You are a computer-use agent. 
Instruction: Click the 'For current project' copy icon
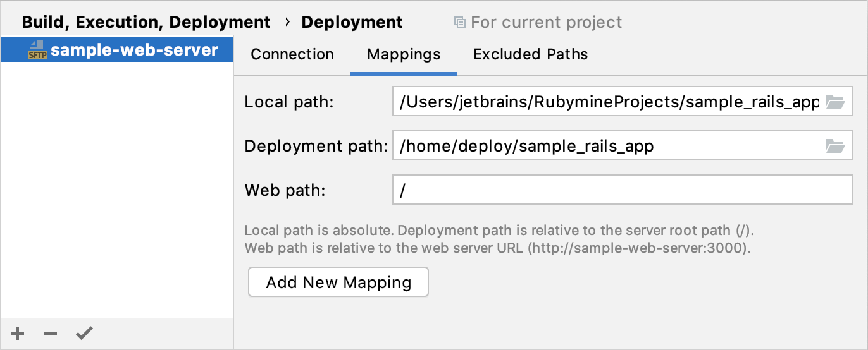tap(460, 23)
